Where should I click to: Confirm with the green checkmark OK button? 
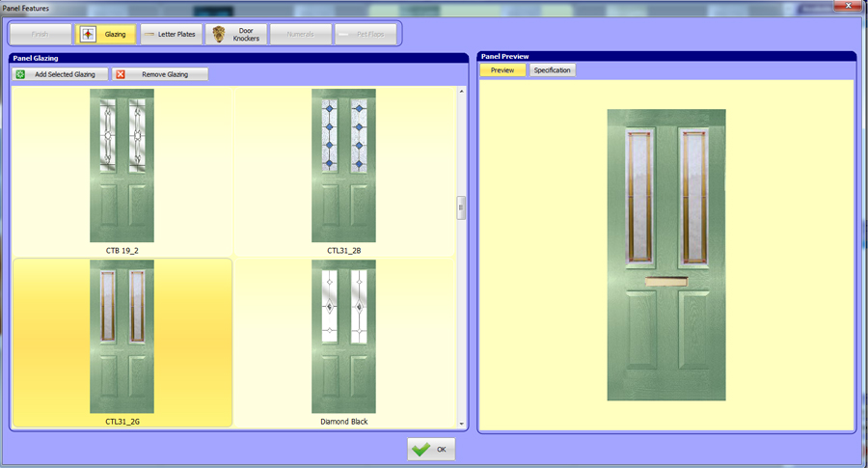(x=430, y=450)
